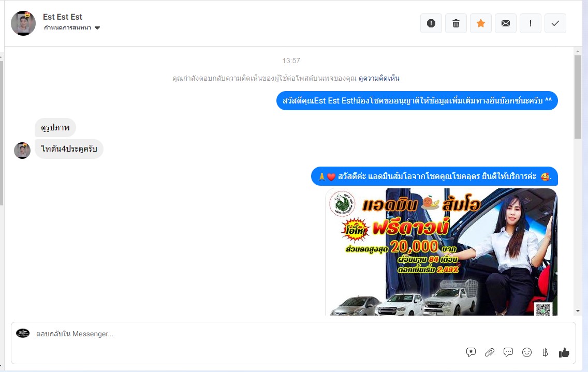
Task: Toggle the orange star follow-up flag
Action: pyautogui.click(x=481, y=23)
